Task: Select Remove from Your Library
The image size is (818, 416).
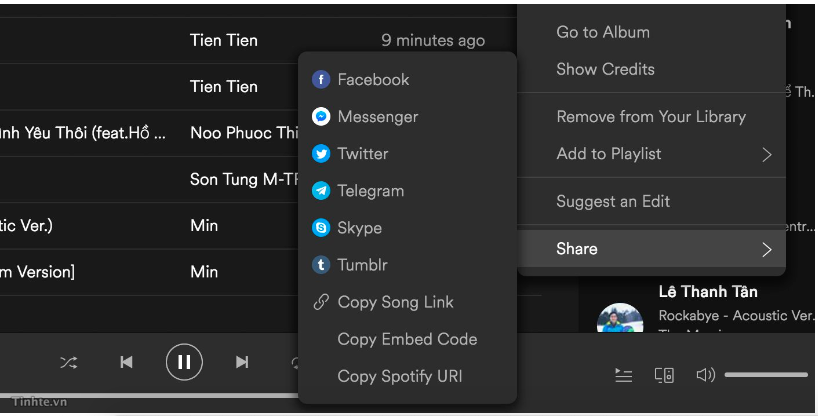Action: click(652, 116)
